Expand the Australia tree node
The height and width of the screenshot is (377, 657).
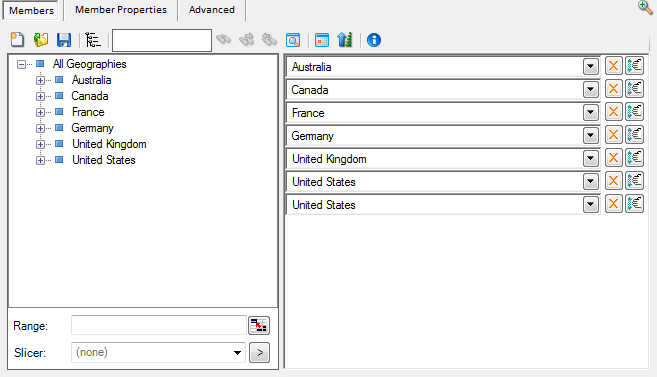(x=40, y=80)
